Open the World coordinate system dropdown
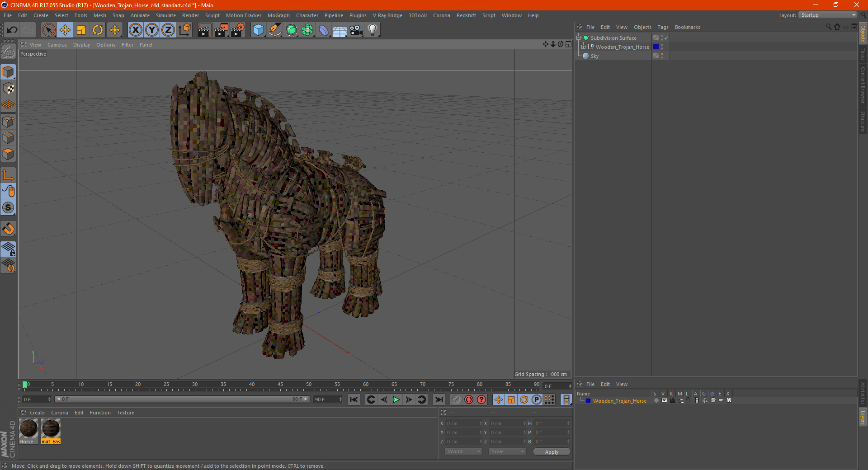This screenshot has width=868, height=470. pos(463,451)
